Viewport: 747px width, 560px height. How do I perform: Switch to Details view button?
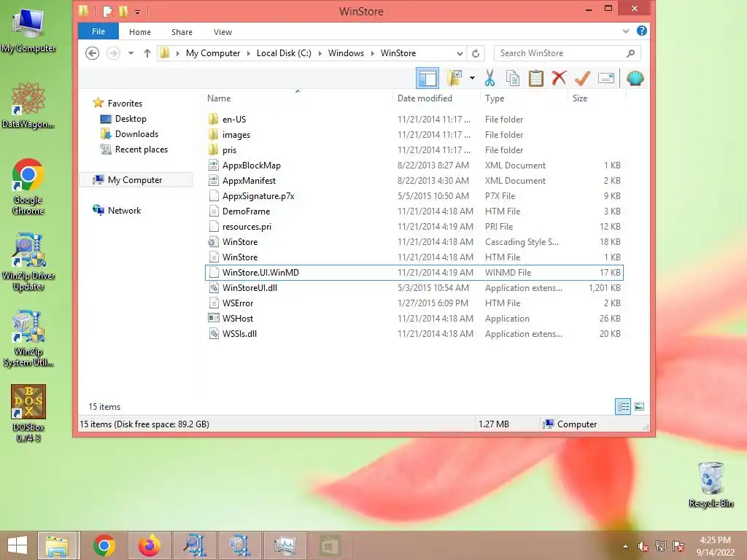click(x=623, y=406)
